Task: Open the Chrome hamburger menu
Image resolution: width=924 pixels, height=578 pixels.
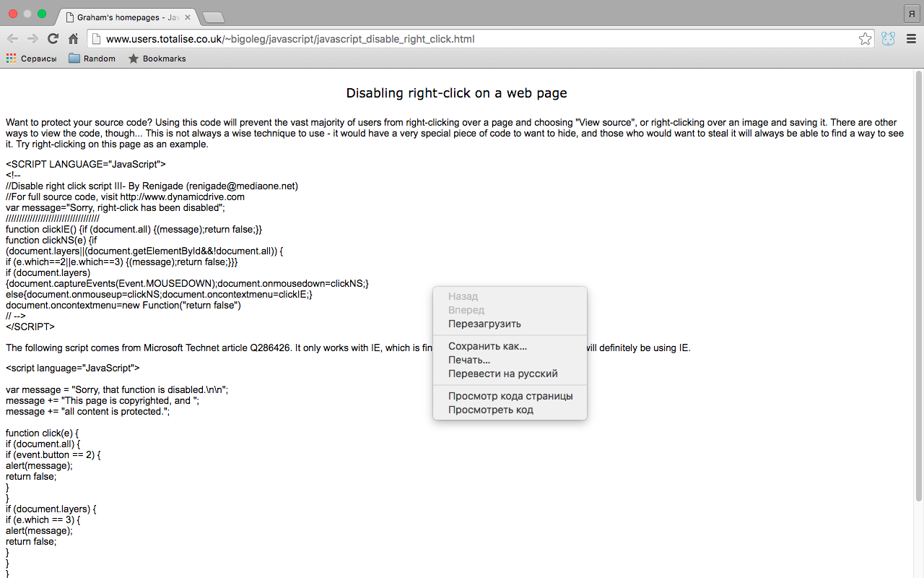Action: 911,39
